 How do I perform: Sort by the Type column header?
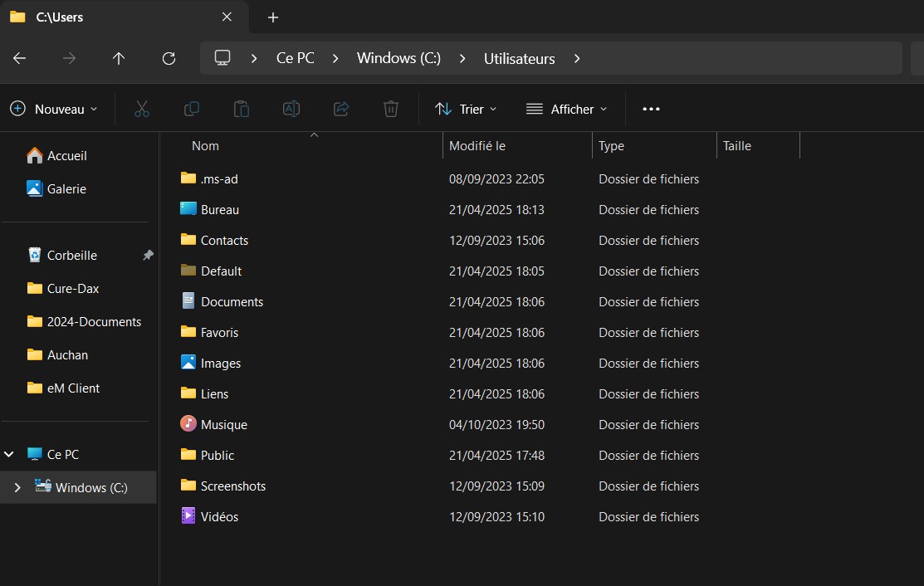611,145
